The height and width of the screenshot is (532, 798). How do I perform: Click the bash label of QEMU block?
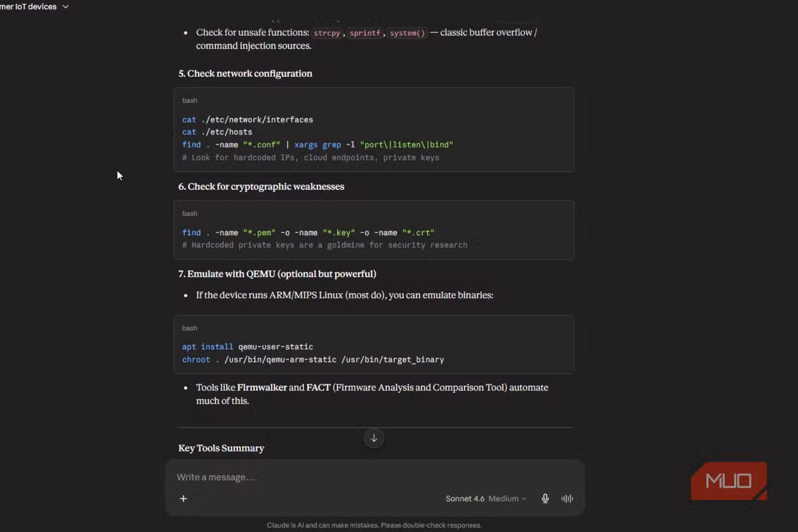click(x=190, y=328)
